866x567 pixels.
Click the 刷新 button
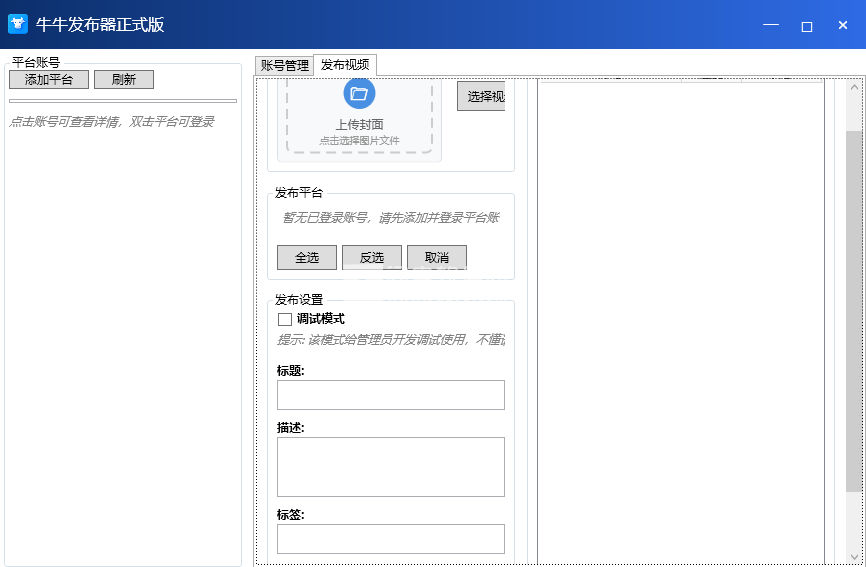pos(124,80)
